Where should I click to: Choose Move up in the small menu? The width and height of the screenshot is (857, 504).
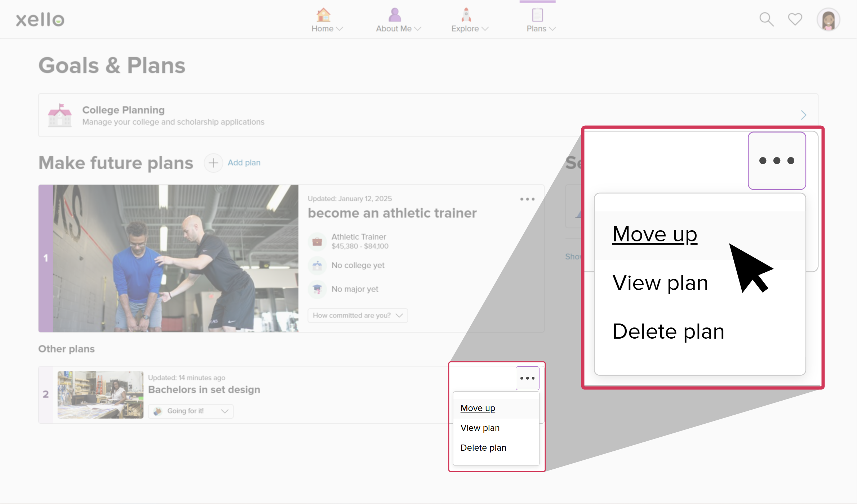tap(478, 408)
